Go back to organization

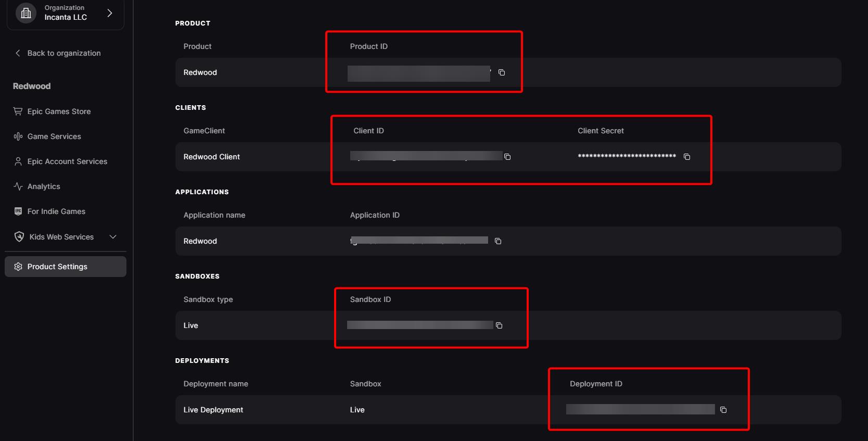(63, 53)
